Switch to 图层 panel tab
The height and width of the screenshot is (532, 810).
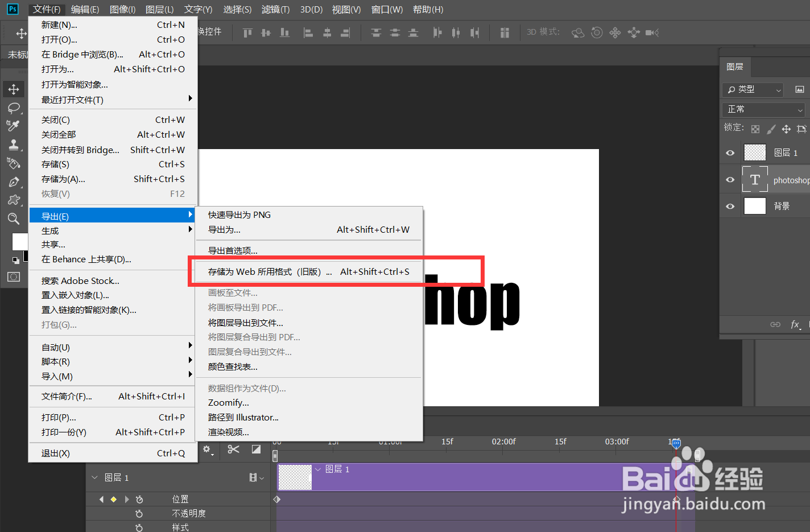tap(735, 67)
